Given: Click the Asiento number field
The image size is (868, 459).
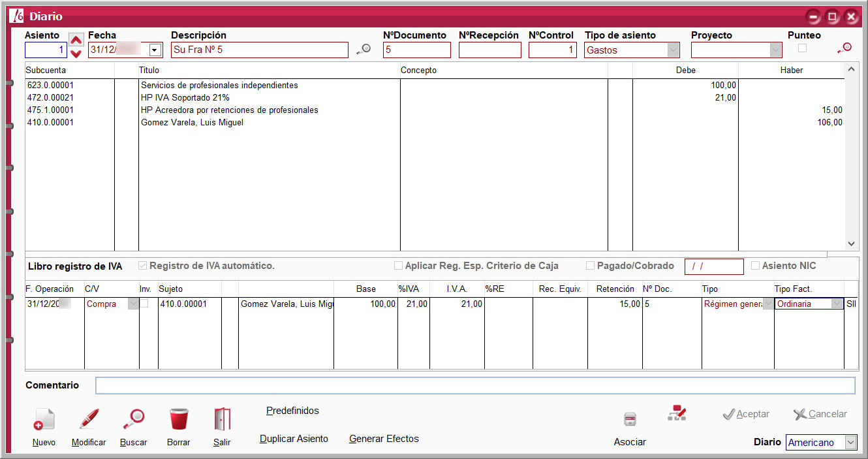Looking at the screenshot, I should (x=46, y=50).
